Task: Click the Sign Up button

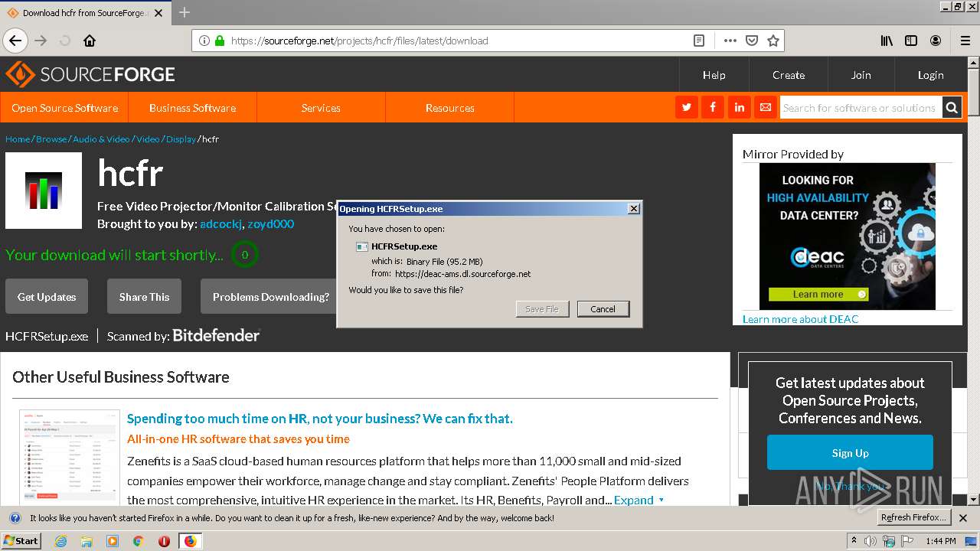Action: point(850,452)
